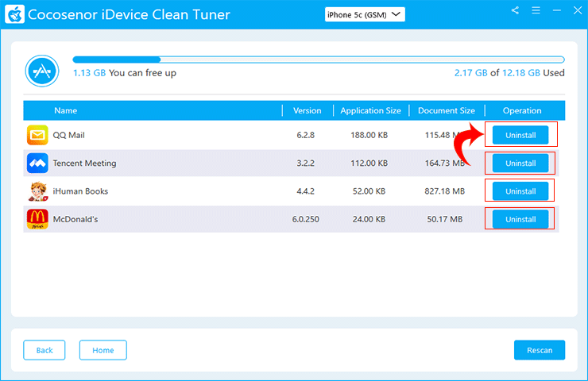The height and width of the screenshot is (381, 588).
Task: Click version 6.2.8 cell
Action: [x=306, y=135]
